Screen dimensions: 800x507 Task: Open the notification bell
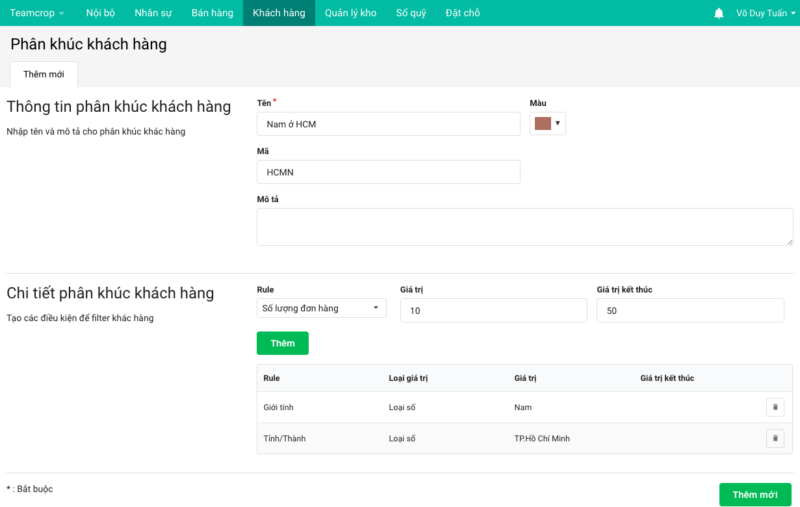[718, 13]
